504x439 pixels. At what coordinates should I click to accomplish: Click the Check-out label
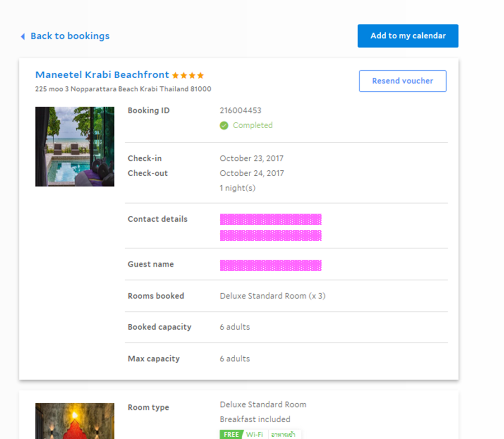point(148,173)
